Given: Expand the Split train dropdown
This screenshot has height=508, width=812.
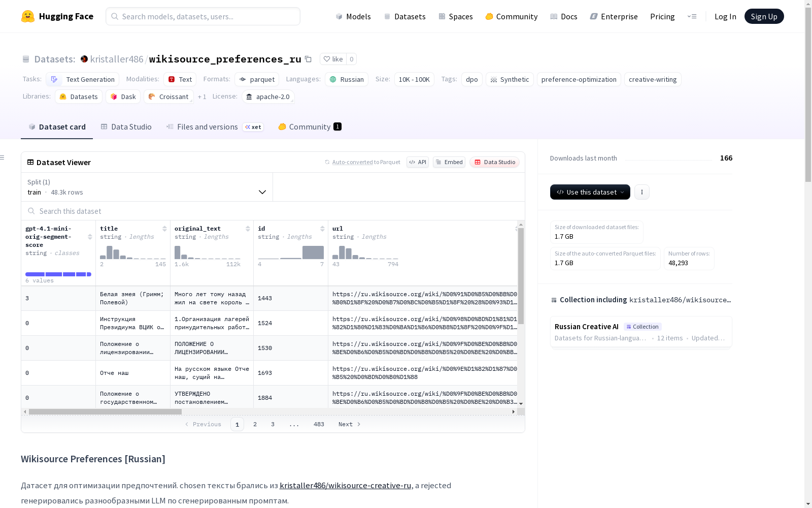Looking at the screenshot, I should [x=147, y=187].
